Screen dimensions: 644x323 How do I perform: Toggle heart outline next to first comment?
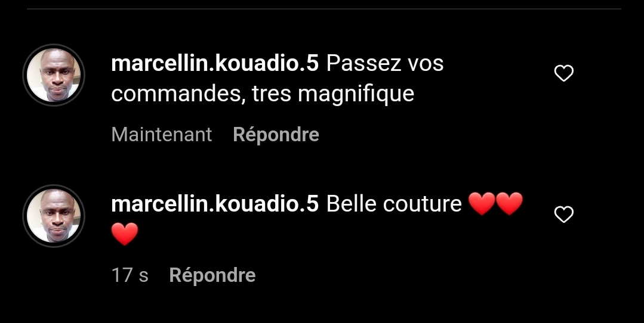(x=564, y=73)
